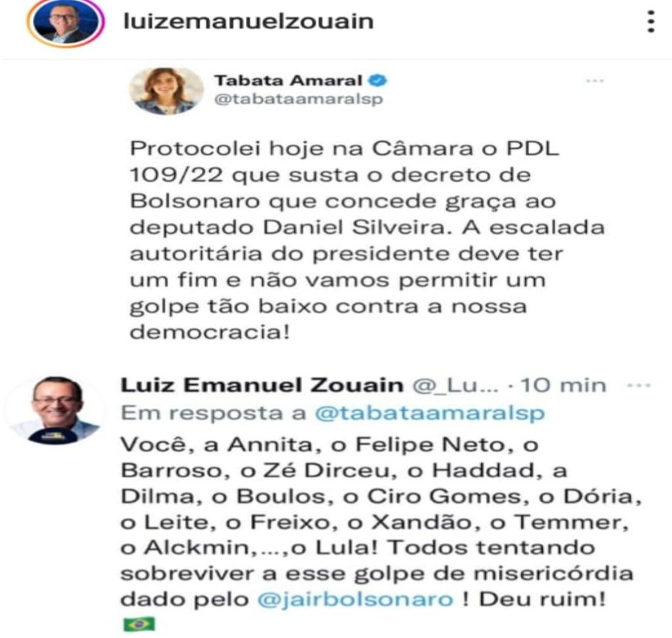The height and width of the screenshot is (638, 672).
Task: Click the Brazil flag emoji
Action: (x=139, y=624)
